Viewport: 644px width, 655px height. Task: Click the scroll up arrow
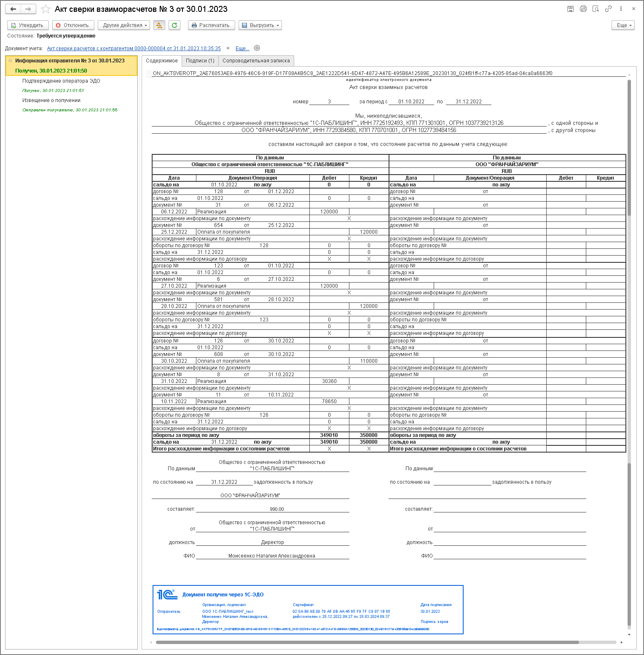click(x=629, y=75)
